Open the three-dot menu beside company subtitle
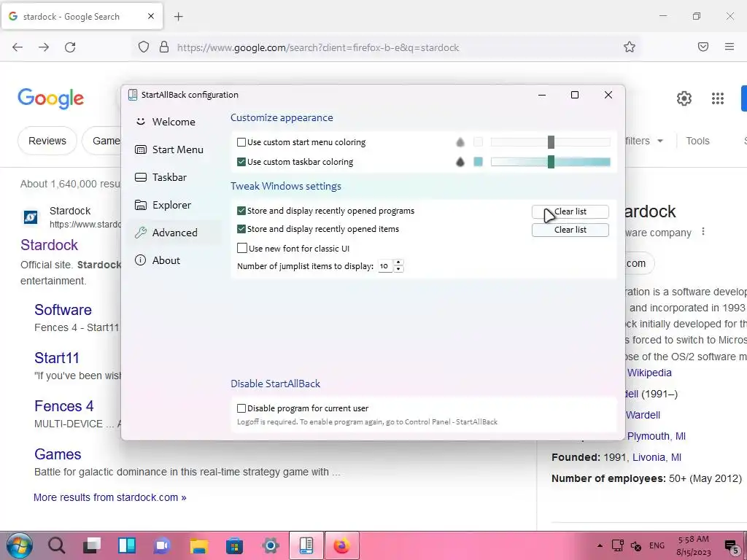The width and height of the screenshot is (747, 560). (703, 232)
